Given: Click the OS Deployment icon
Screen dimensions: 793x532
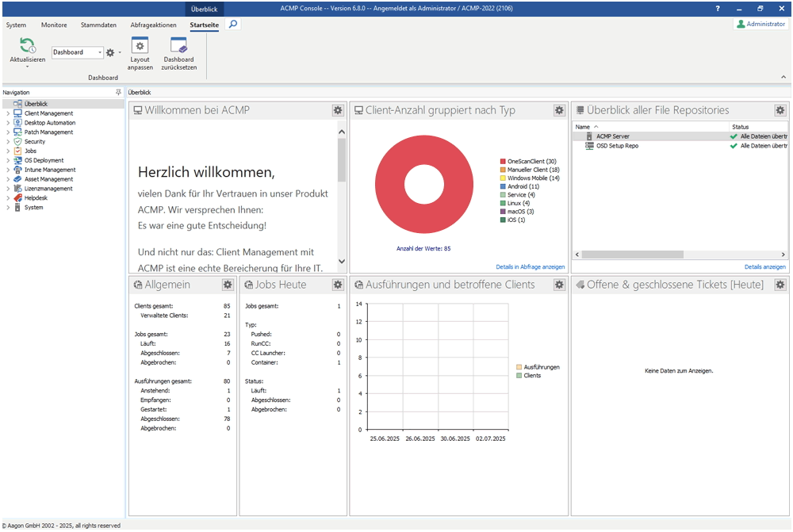Looking at the screenshot, I should pyautogui.click(x=17, y=160).
